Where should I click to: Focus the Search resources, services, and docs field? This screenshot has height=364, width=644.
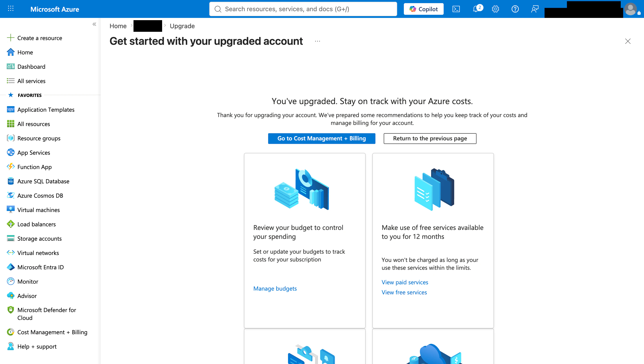click(x=303, y=9)
